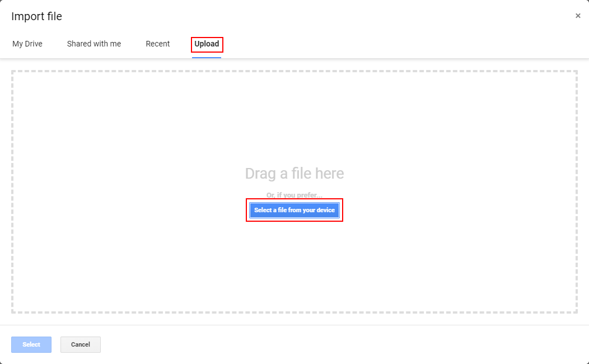This screenshot has width=589, height=364.
Task: Cancel the file import
Action: (x=81, y=344)
